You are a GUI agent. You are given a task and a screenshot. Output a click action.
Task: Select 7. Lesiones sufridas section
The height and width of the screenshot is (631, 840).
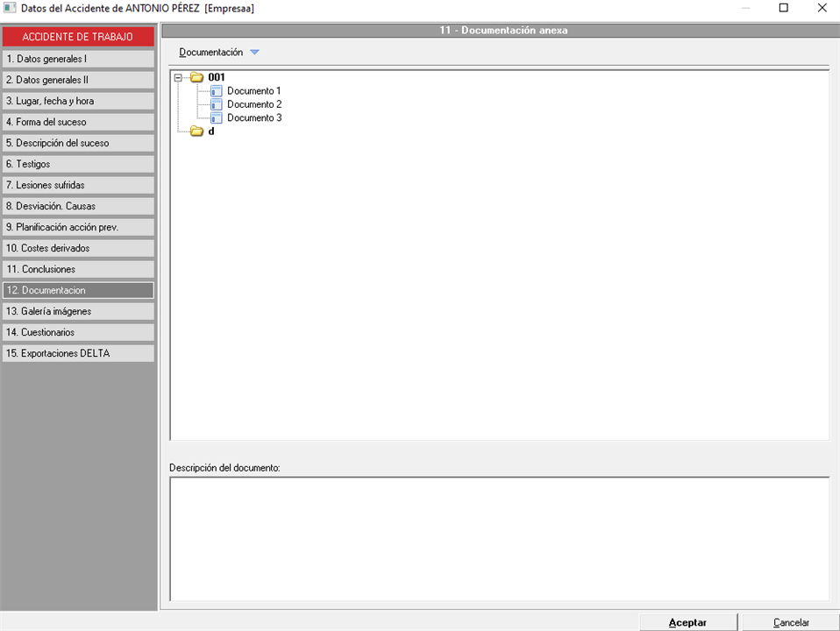[78, 185]
